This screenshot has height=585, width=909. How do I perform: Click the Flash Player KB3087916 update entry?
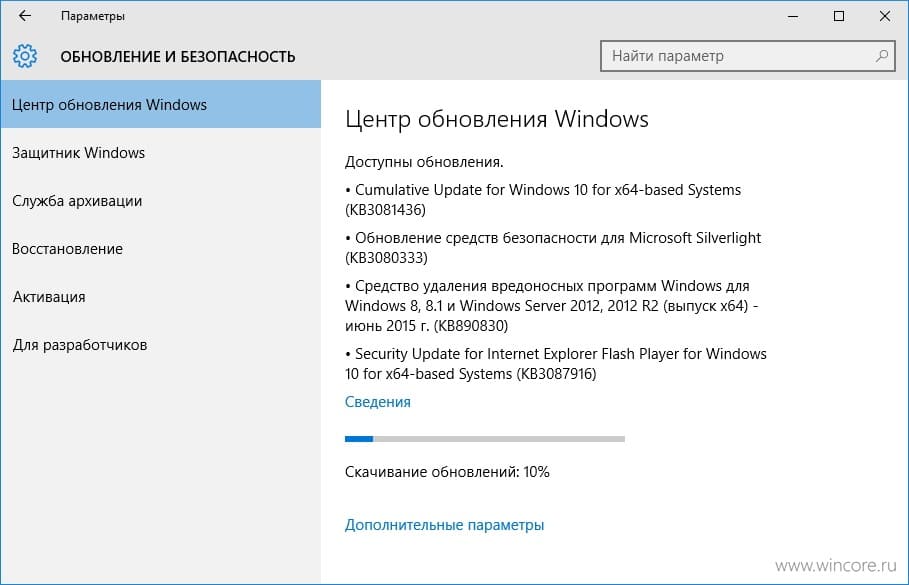pyautogui.click(x=555, y=364)
